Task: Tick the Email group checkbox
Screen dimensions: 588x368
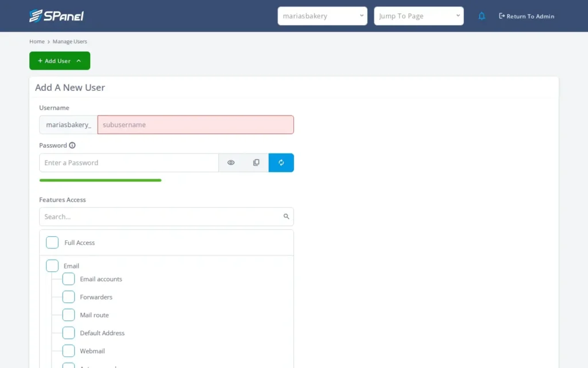Action: pos(52,266)
